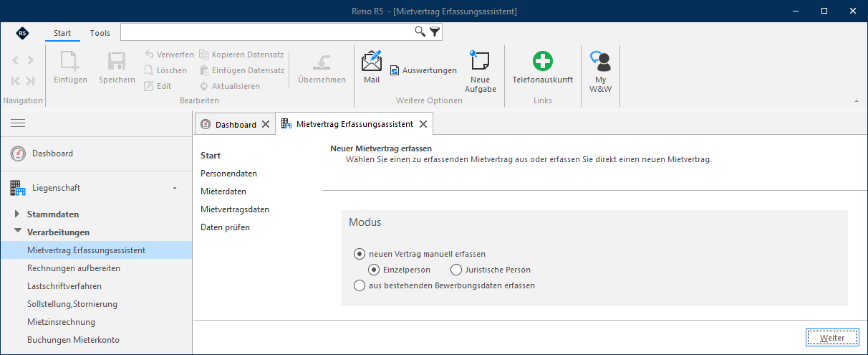Select Einzelperson radio button
The image size is (868, 355).
click(x=374, y=270)
